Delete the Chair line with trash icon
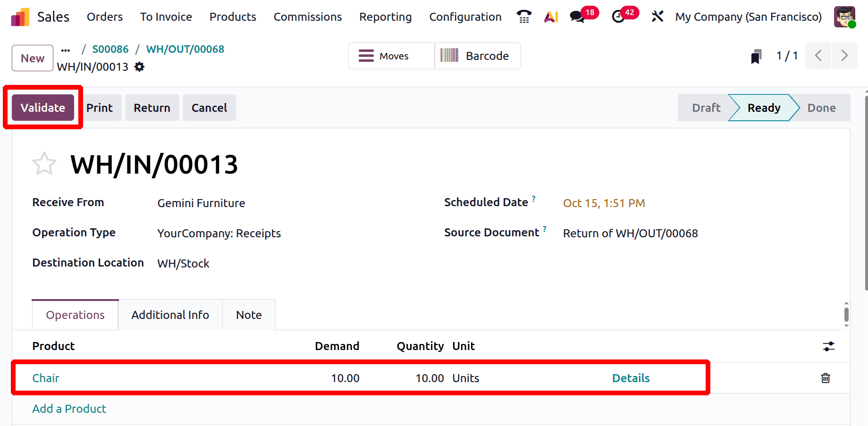This screenshot has width=868, height=426. (x=825, y=378)
